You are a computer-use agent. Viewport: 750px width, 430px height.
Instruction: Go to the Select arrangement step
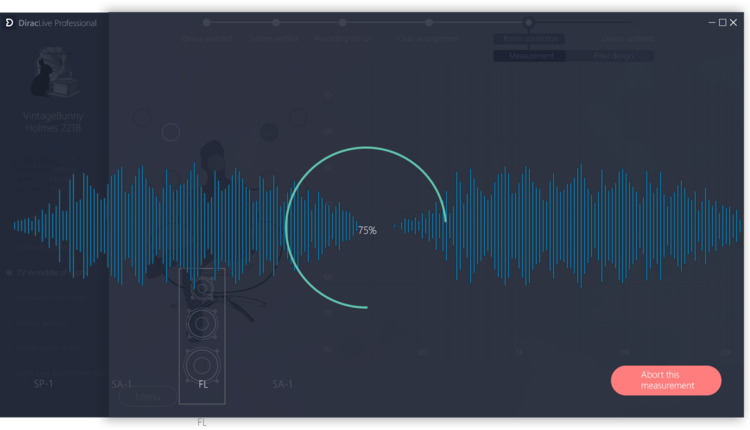(x=428, y=39)
